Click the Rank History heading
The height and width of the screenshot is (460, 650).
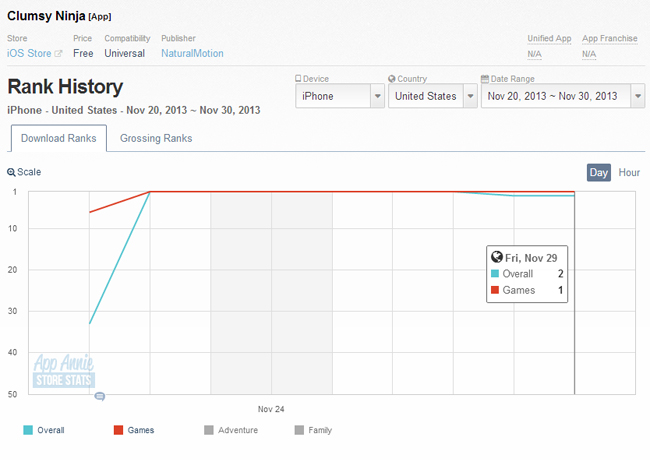click(x=65, y=87)
